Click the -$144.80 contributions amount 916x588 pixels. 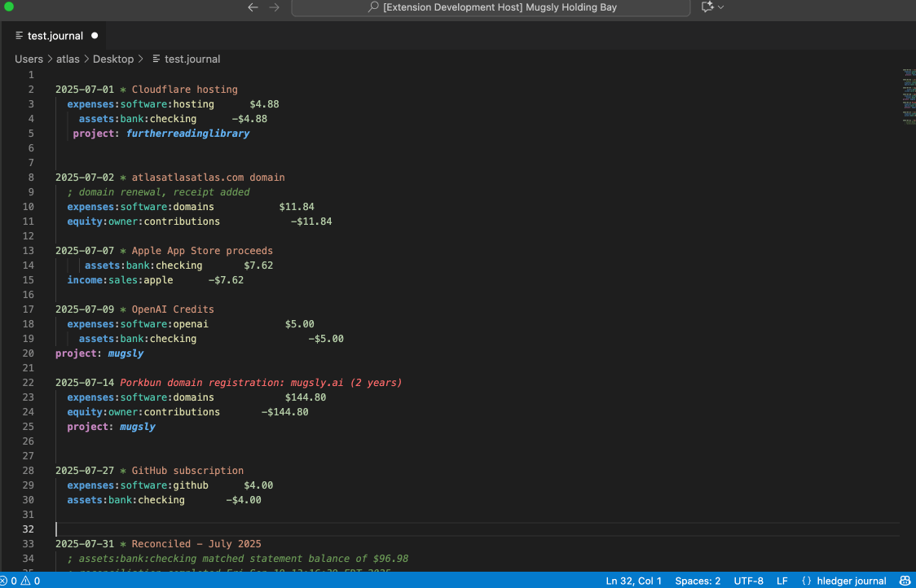tap(284, 411)
